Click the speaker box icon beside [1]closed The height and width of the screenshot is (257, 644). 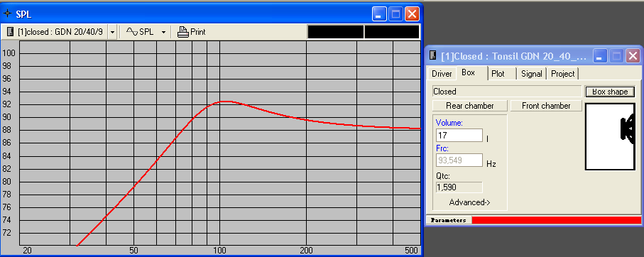10,32
